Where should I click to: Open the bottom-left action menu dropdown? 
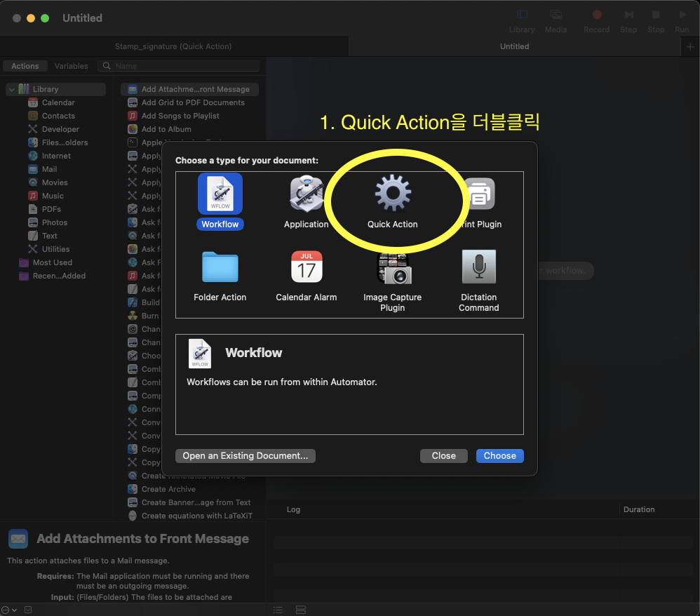click(8, 610)
